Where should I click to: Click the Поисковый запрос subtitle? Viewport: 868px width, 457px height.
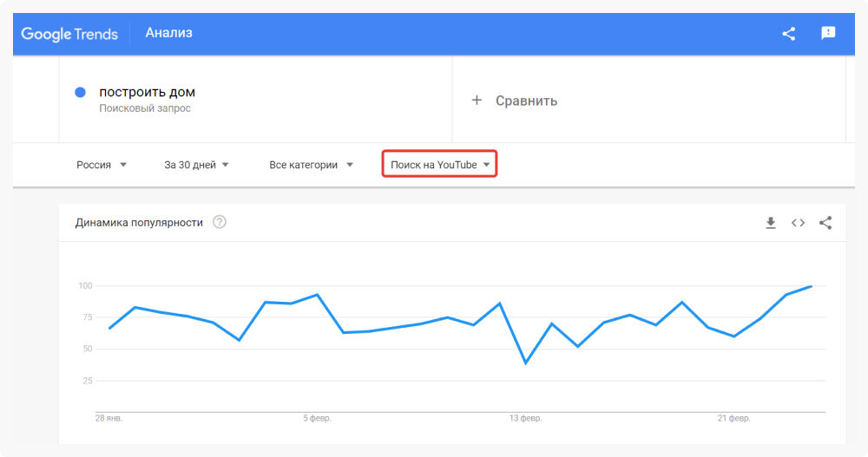click(145, 108)
